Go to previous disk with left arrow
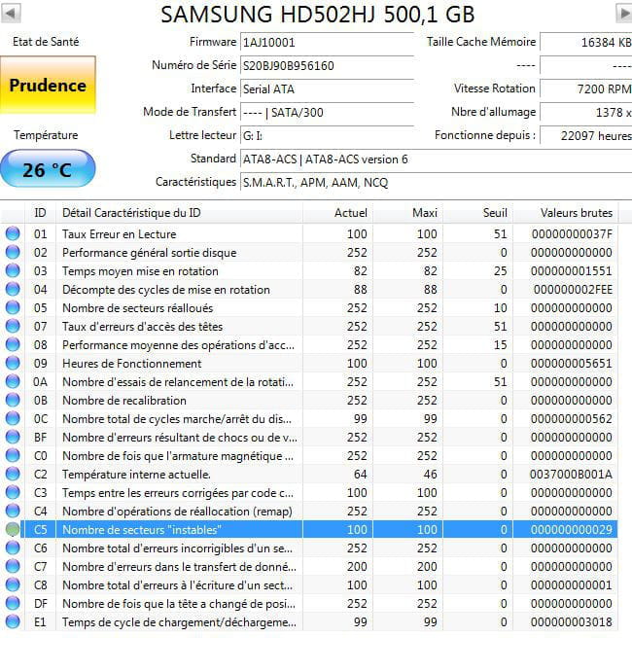The image size is (632, 672). click(11, 13)
